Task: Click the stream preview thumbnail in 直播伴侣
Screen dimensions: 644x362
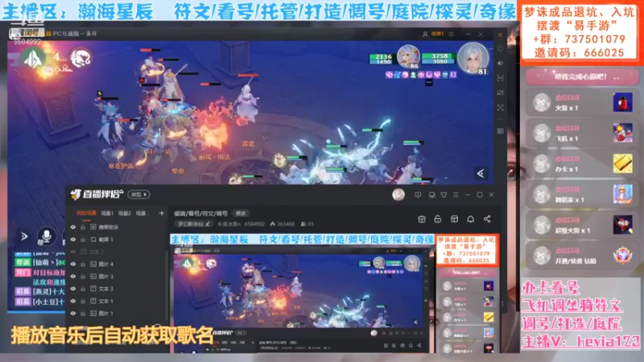Action: click(x=335, y=294)
